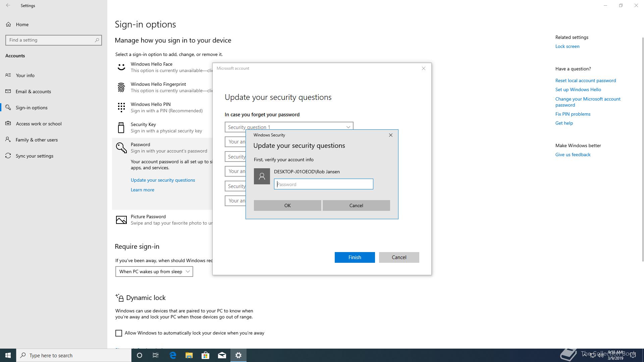Open File Explorer from the taskbar
644x362 pixels.
click(189, 355)
